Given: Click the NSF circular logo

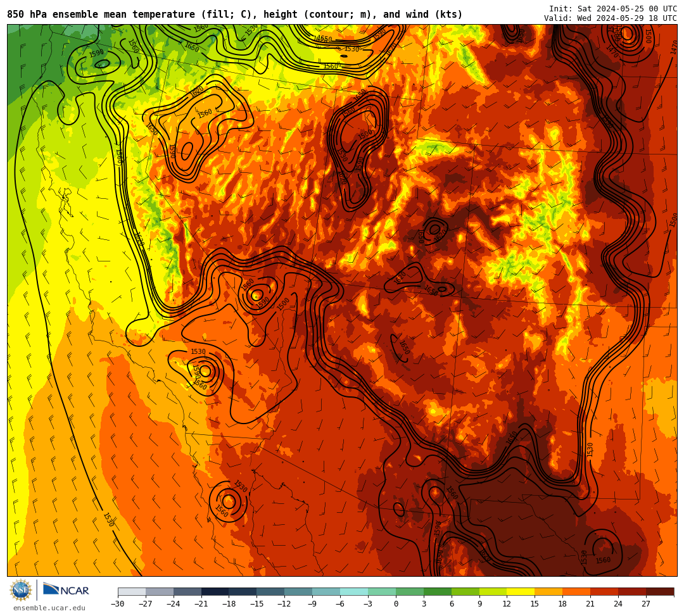Looking at the screenshot, I should tap(21, 591).
